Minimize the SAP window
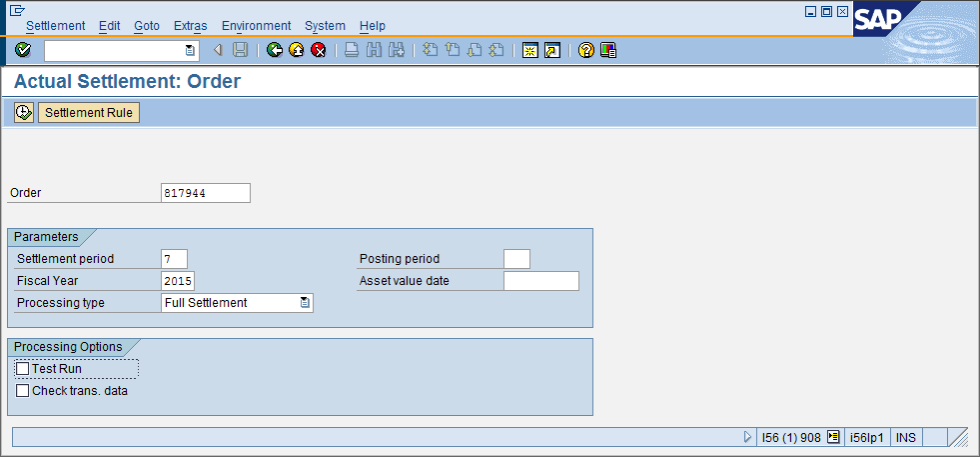This screenshot has width=980, height=457. pyautogui.click(x=810, y=11)
